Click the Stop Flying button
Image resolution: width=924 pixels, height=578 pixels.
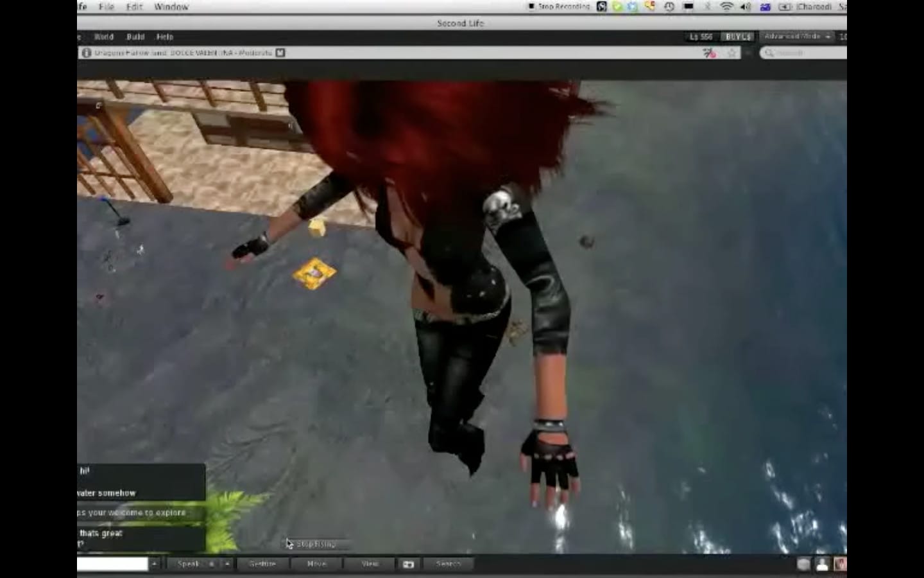(x=316, y=544)
